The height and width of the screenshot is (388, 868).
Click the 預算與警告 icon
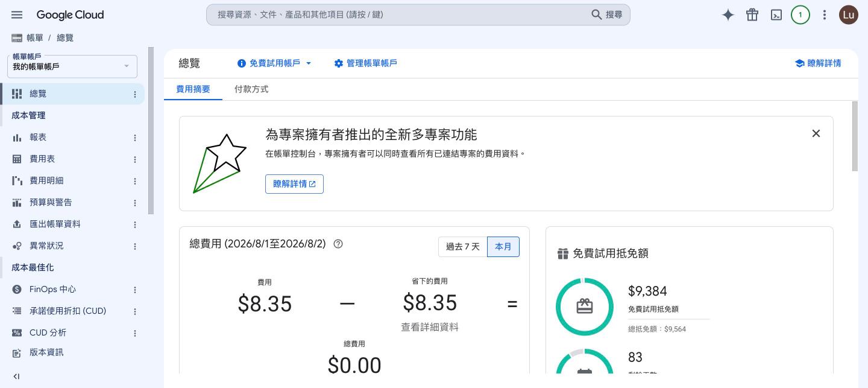click(x=17, y=203)
